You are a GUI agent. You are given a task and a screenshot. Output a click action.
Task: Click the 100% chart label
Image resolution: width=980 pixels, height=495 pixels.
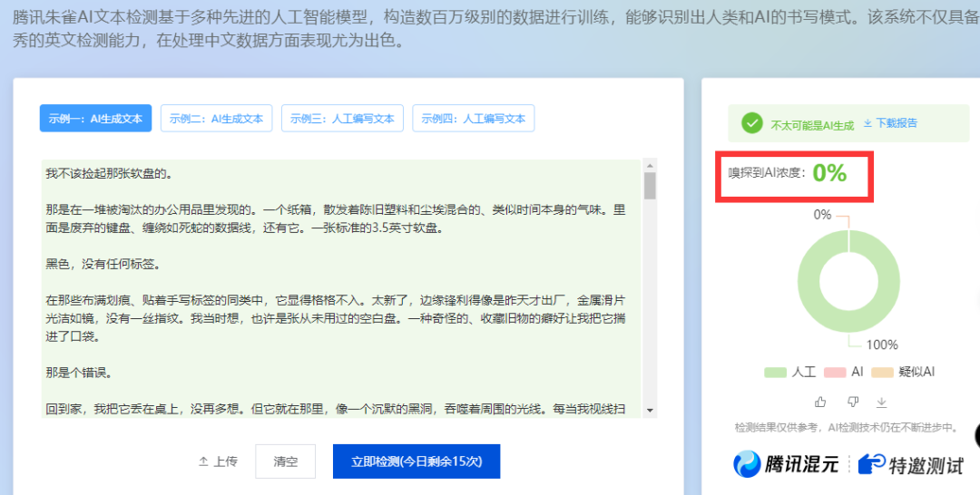pos(882,345)
